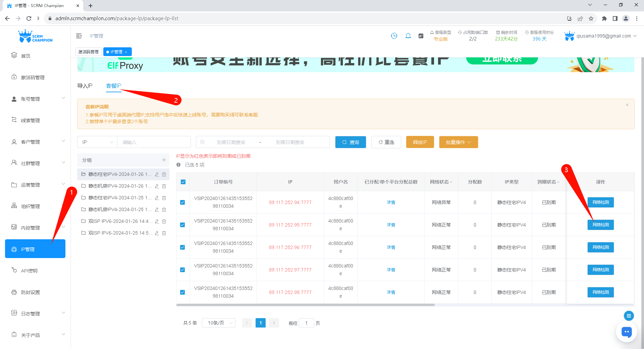Click the 释放IP button
Image resolution: width=644 pixels, height=349 pixels.
[x=420, y=142]
